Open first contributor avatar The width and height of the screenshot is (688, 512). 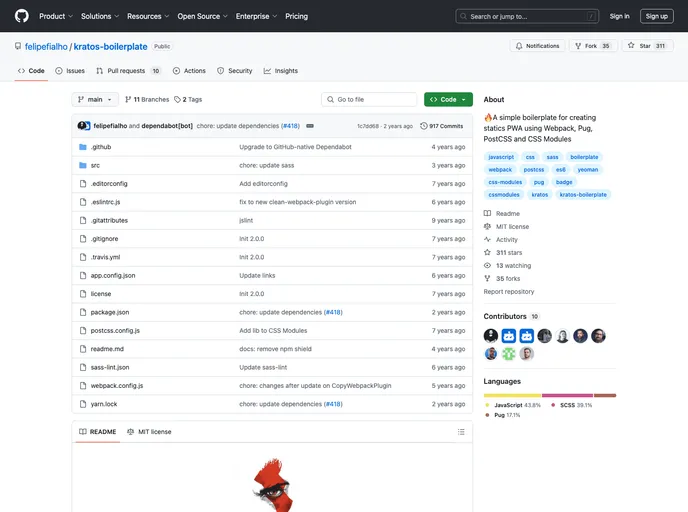click(x=491, y=336)
